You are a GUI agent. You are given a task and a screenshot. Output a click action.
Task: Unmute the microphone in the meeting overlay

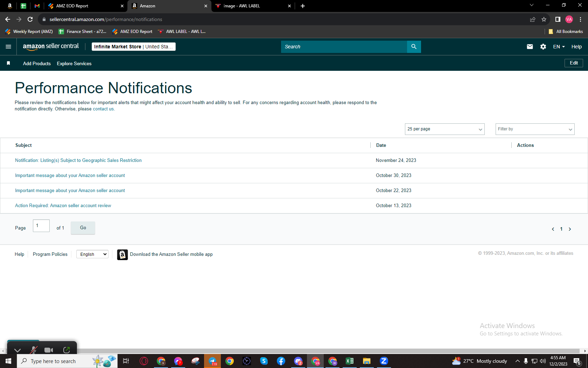(34, 350)
